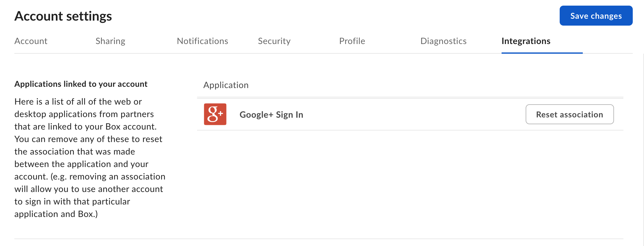Click the Application column header
Viewport: 644px width, 246px height.
[226, 85]
